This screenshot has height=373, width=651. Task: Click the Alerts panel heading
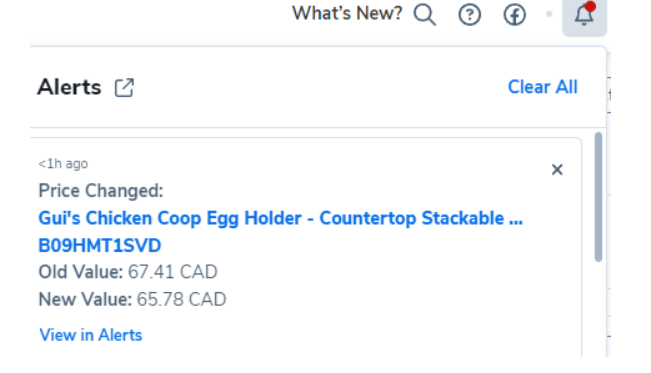pos(69,87)
